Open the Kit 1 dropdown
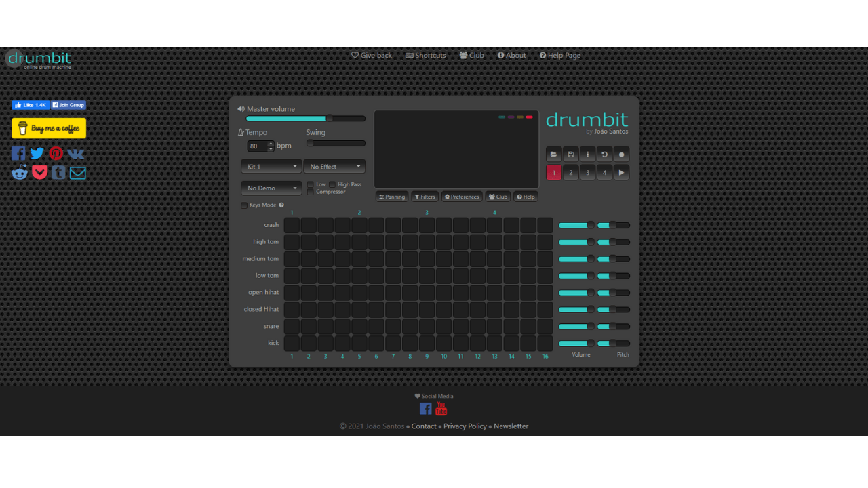The height and width of the screenshot is (488, 868). (x=271, y=166)
